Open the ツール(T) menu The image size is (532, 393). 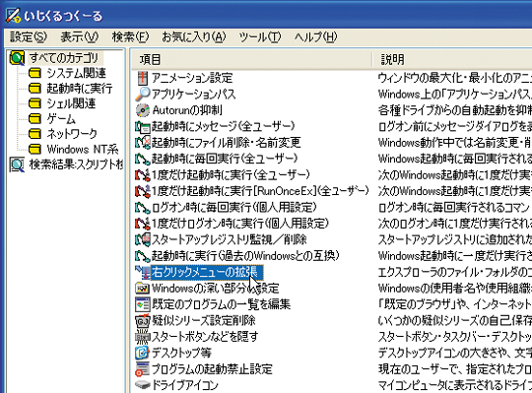point(259,37)
